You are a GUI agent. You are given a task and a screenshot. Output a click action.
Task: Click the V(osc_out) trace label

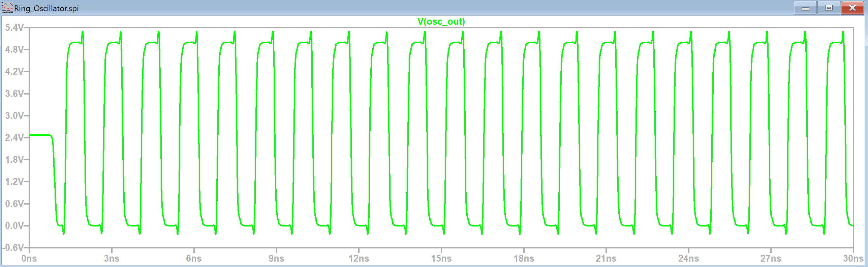tap(441, 22)
